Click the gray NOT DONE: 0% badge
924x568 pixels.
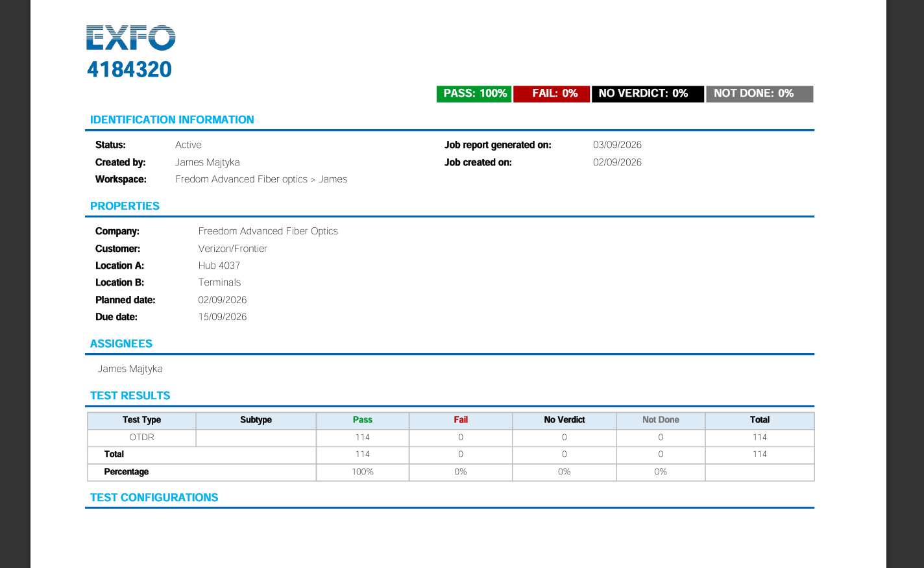coord(759,93)
